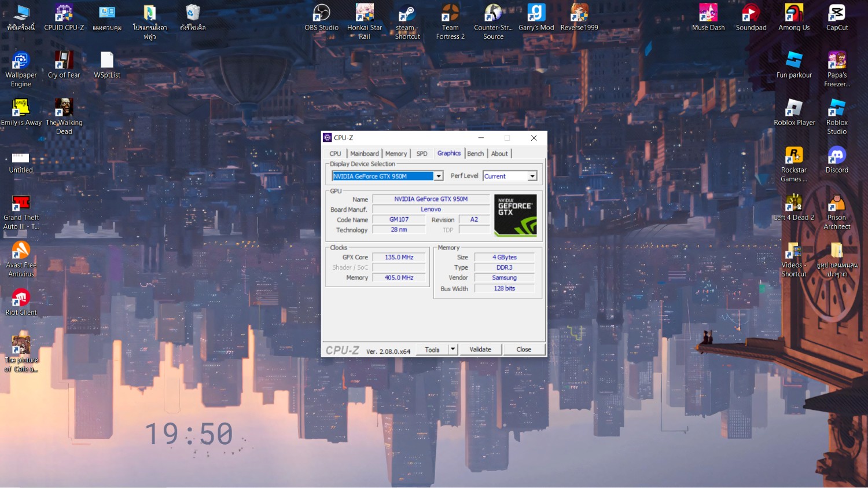Screen dimensions: 868x488
Task: Expand the display device selection dropdown arrow
Action: (x=439, y=176)
